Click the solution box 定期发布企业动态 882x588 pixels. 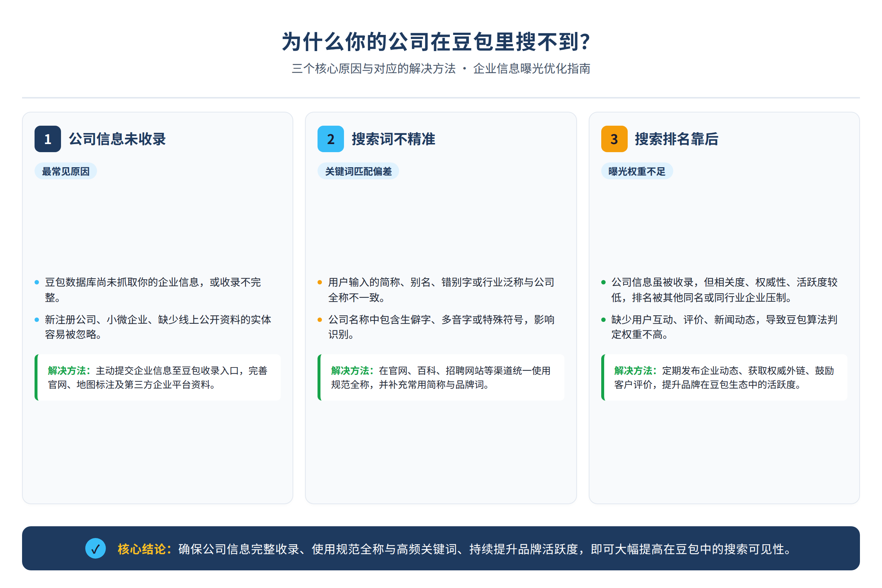pyautogui.click(x=724, y=378)
